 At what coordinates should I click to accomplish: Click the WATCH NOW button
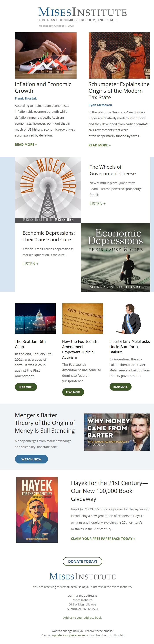pos(31,459)
